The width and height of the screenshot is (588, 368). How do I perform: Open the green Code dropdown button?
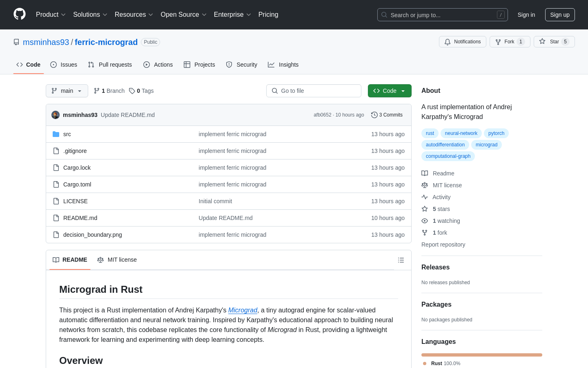[390, 91]
